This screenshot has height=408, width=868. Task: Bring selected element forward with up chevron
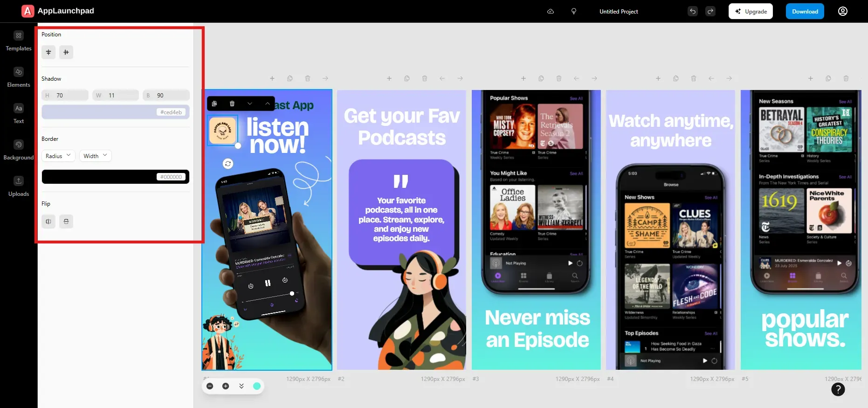(x=268, y=104)
